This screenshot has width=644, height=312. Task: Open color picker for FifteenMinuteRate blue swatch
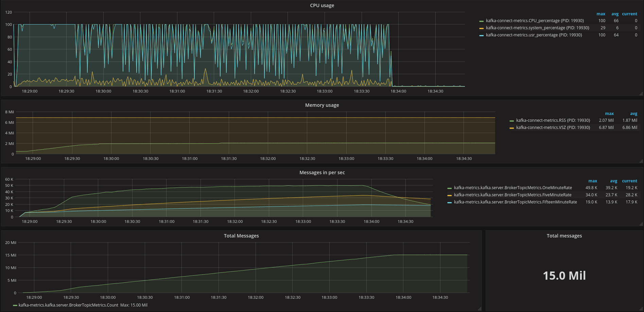coord(449,202)
